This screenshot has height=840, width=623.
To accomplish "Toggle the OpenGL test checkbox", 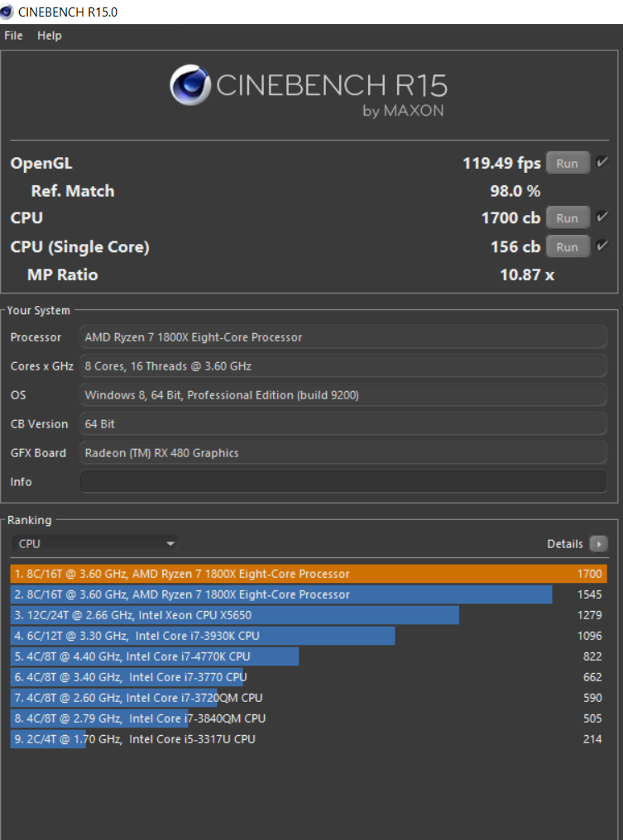I will pos(601,163).
